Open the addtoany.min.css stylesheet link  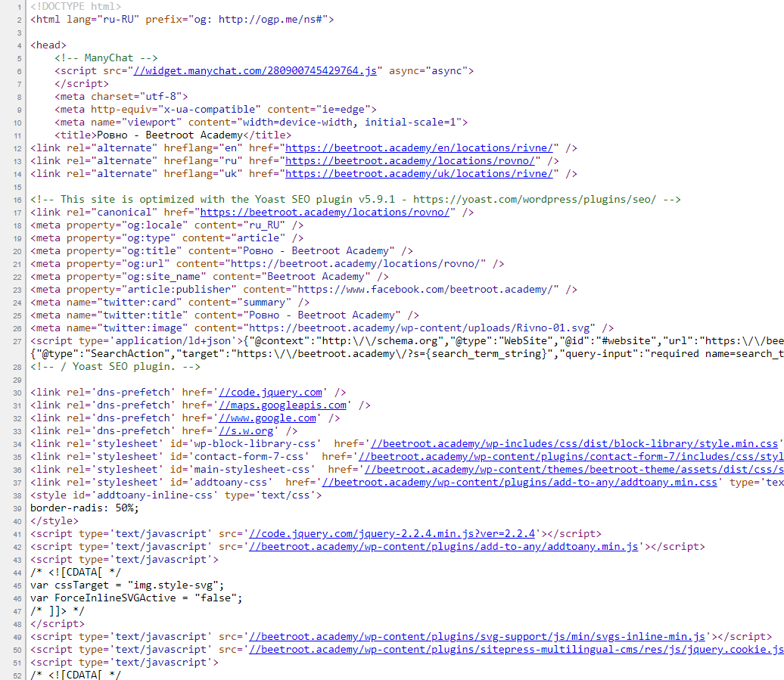coord(519,483)
